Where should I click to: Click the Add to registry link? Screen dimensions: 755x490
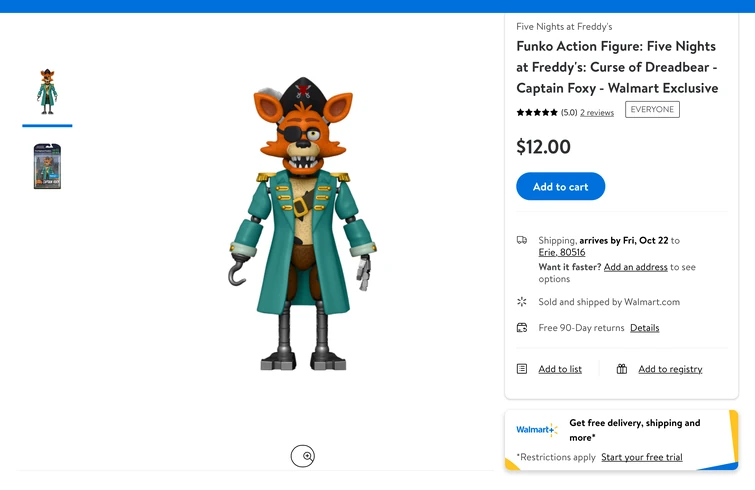point(670,369)
